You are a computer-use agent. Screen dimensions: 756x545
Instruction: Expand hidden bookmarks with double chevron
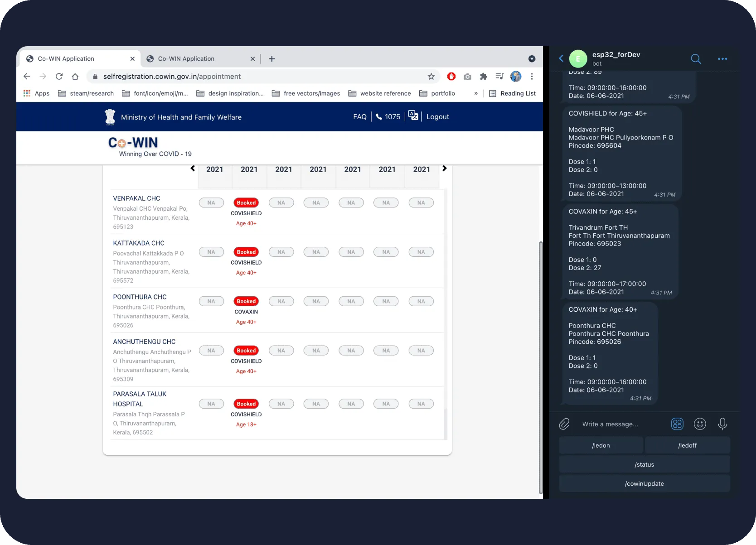(476, 93)
